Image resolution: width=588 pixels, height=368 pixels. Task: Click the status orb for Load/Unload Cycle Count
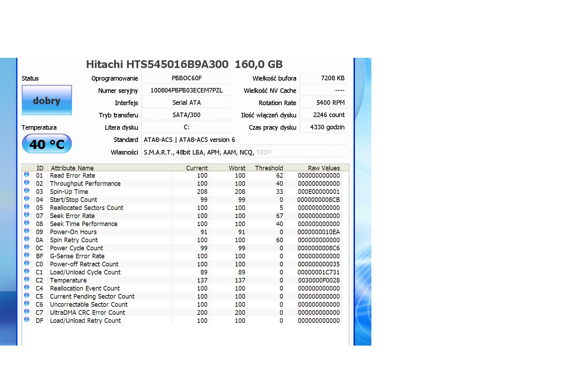pyautogui.click(x=27, y=271)
